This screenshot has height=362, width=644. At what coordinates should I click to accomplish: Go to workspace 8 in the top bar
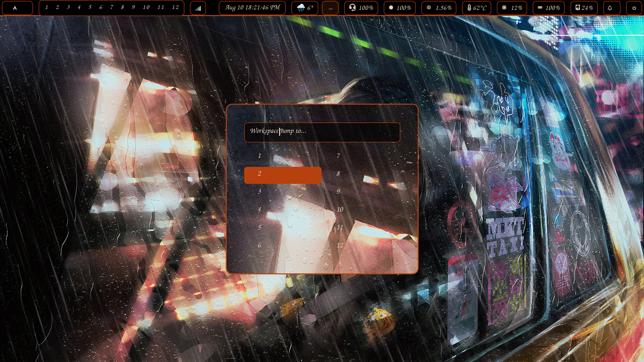pos(123,8)
